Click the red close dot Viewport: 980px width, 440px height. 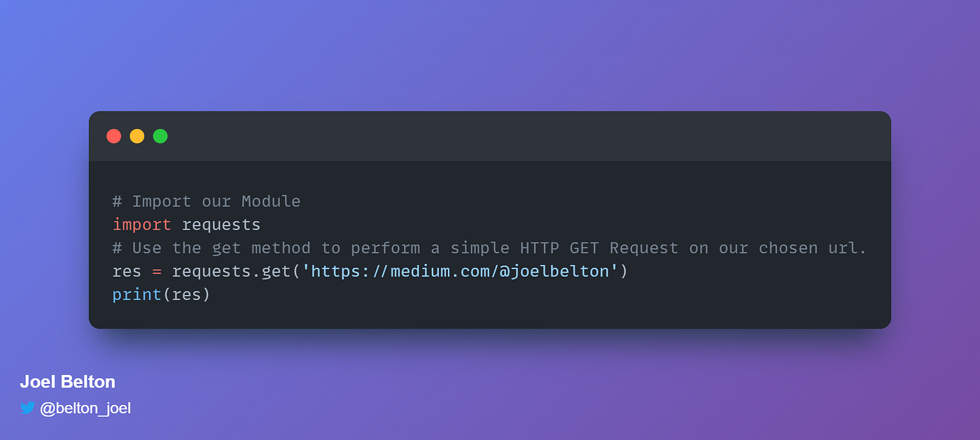pyautogui.click(x=114, y=136)
